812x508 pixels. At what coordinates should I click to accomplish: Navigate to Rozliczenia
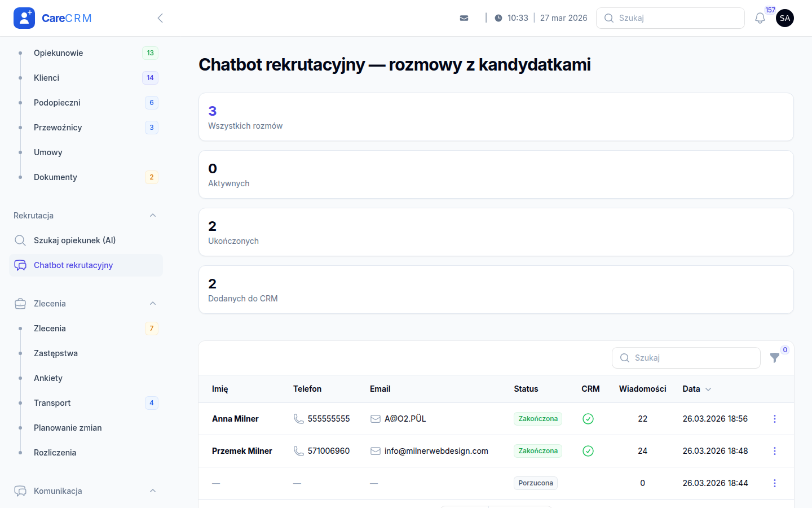point(56,452)
